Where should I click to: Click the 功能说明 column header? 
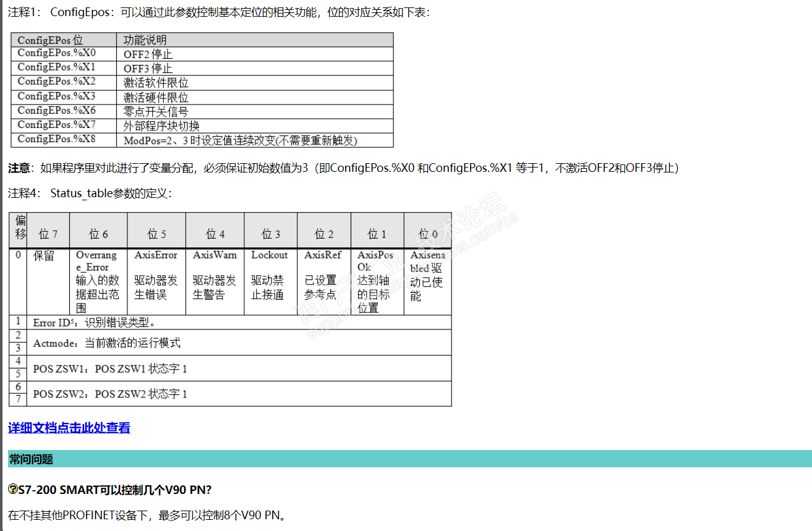click(255, 40)
